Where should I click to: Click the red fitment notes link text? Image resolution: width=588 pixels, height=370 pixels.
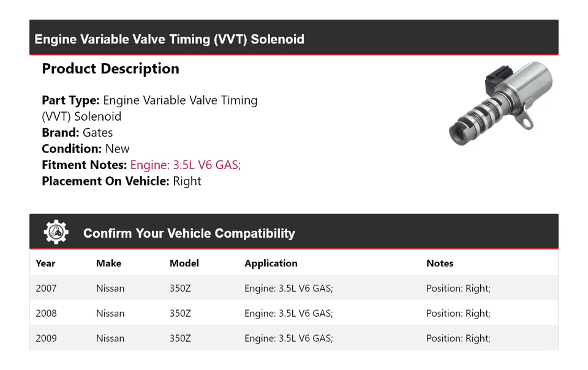(186, 165)
